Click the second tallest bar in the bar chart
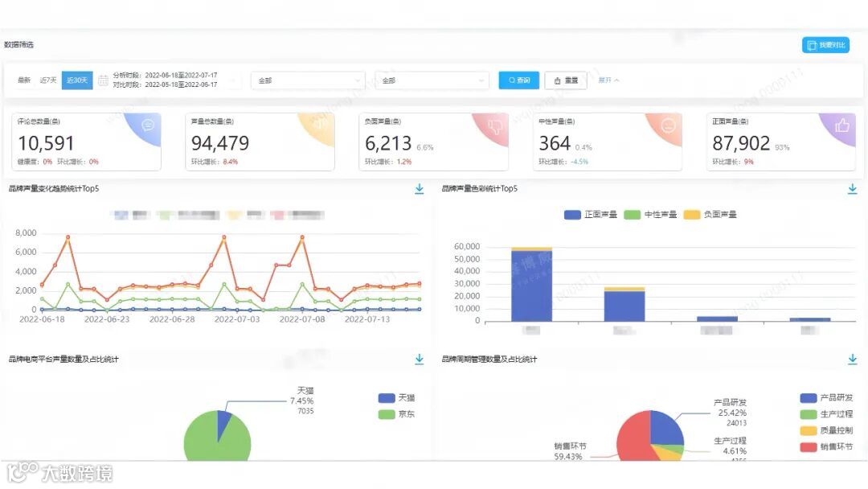Viewport: 868px width, 489px height. pos(624,304)
